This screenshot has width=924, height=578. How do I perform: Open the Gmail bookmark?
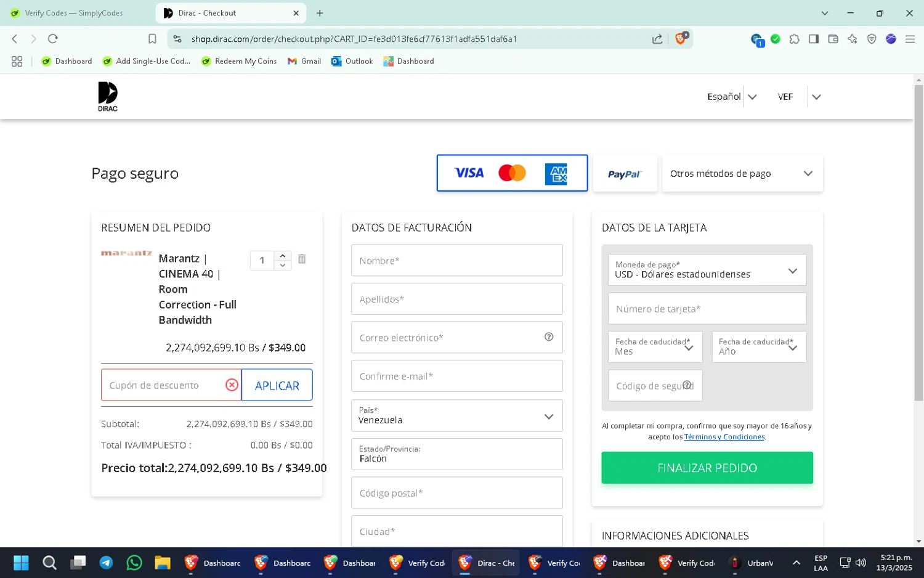pos(304,61)
